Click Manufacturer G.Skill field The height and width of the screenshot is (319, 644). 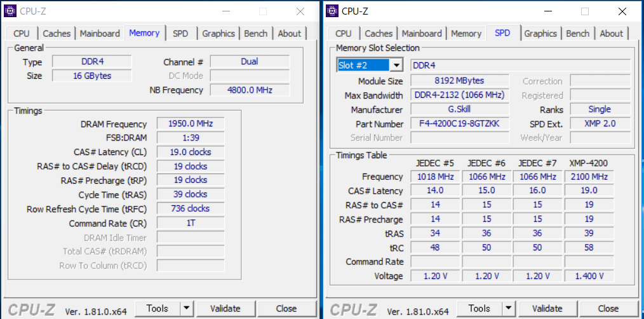click(460, 109)
